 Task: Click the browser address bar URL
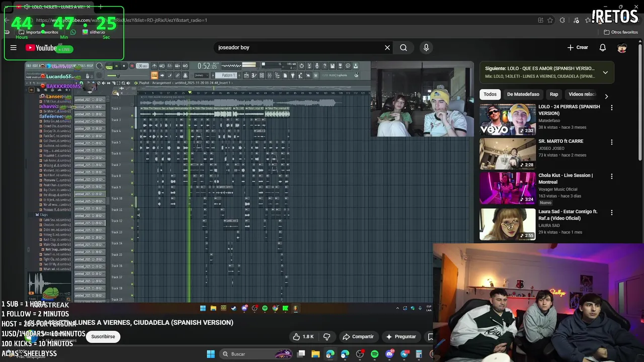(x=122, y=20)
